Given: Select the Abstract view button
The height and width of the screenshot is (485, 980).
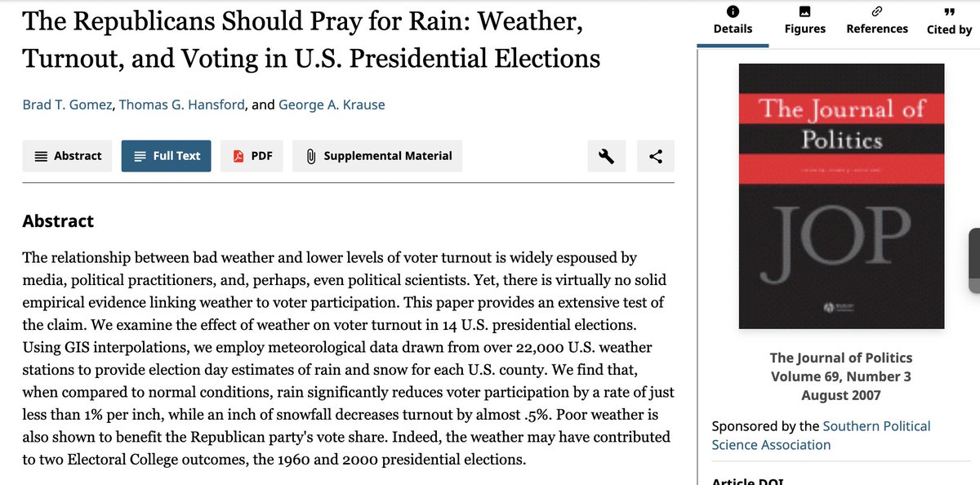Looking at the screenshot, I should 68,156.
